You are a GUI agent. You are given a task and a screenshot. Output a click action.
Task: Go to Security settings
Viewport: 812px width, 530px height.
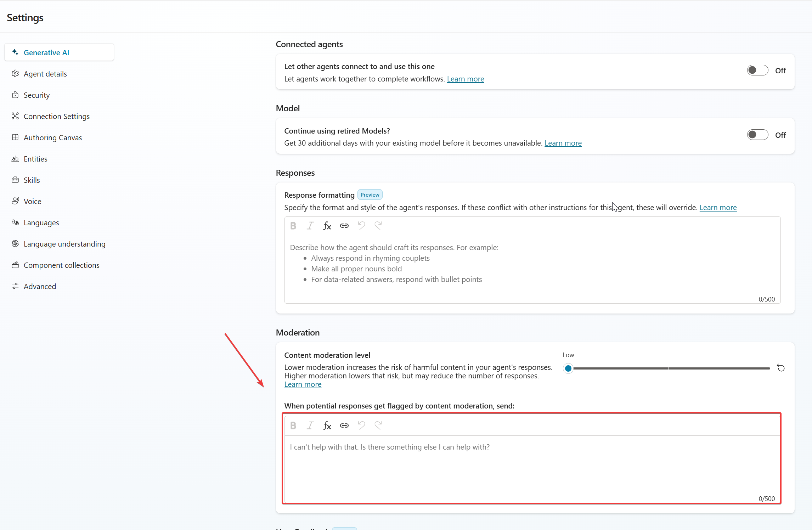pos(36,95)
